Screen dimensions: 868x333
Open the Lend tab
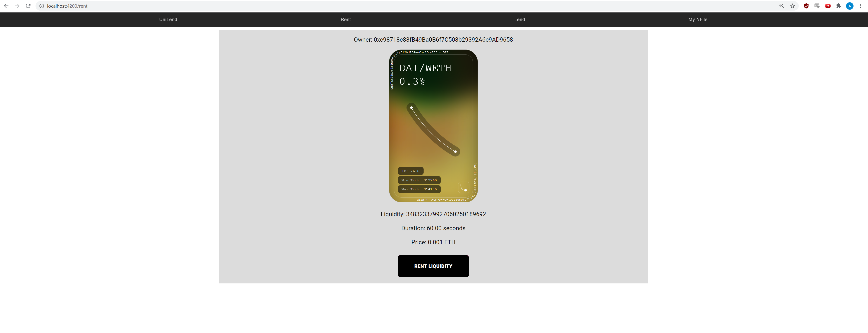pos(519,19)
